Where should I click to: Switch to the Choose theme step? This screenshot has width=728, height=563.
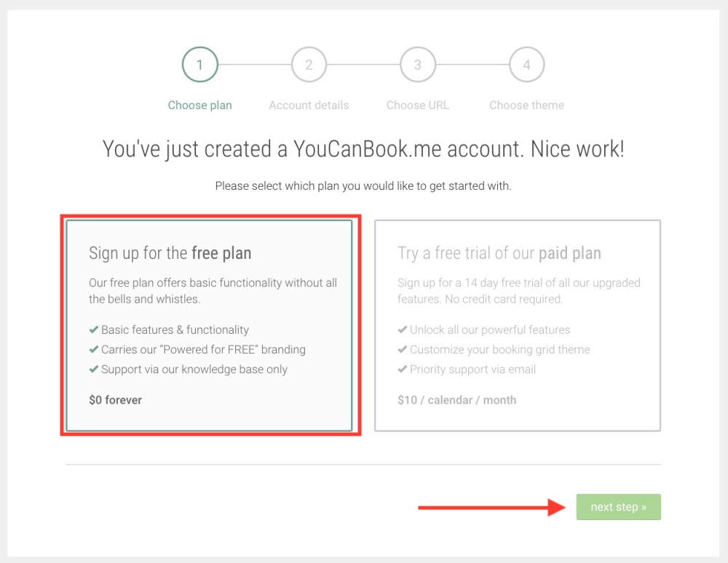point(526,105)
